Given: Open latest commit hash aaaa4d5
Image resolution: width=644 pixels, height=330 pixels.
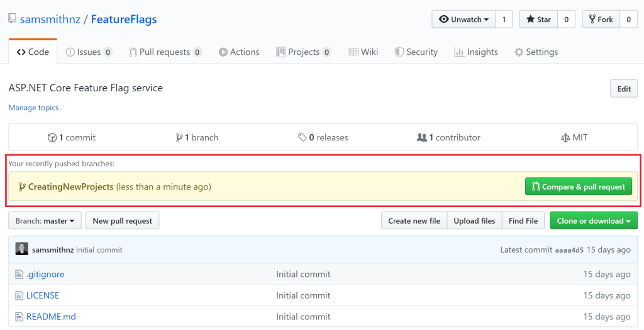Looking at the screenshot, I should [569, 250].
